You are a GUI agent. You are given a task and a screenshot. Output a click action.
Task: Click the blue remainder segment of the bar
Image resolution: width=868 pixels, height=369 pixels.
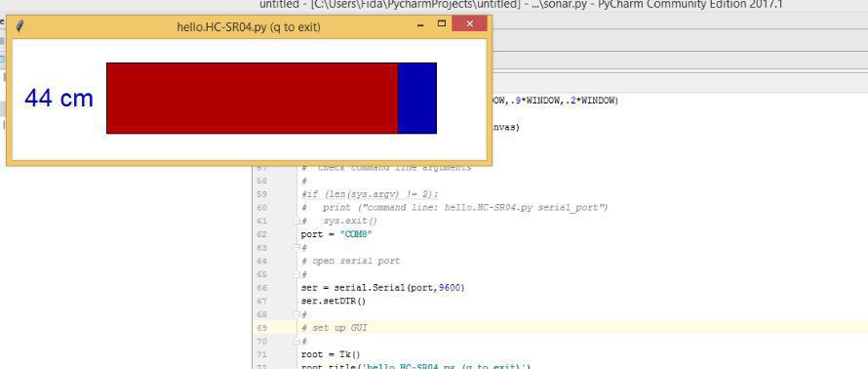(417, 98)
